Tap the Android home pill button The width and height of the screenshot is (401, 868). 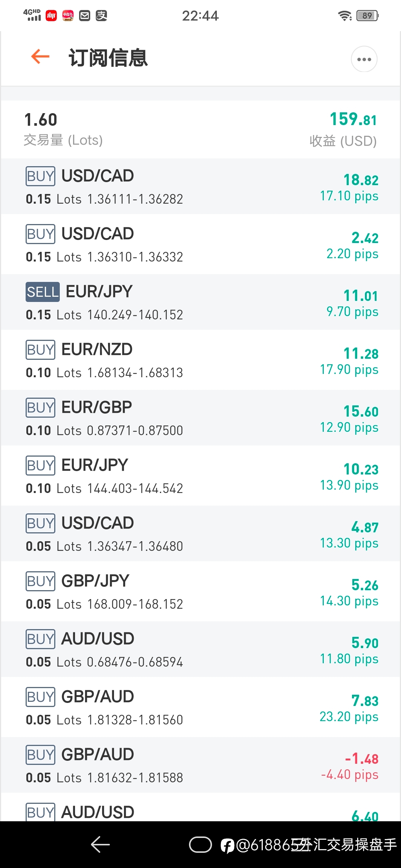tap(200, 845)
